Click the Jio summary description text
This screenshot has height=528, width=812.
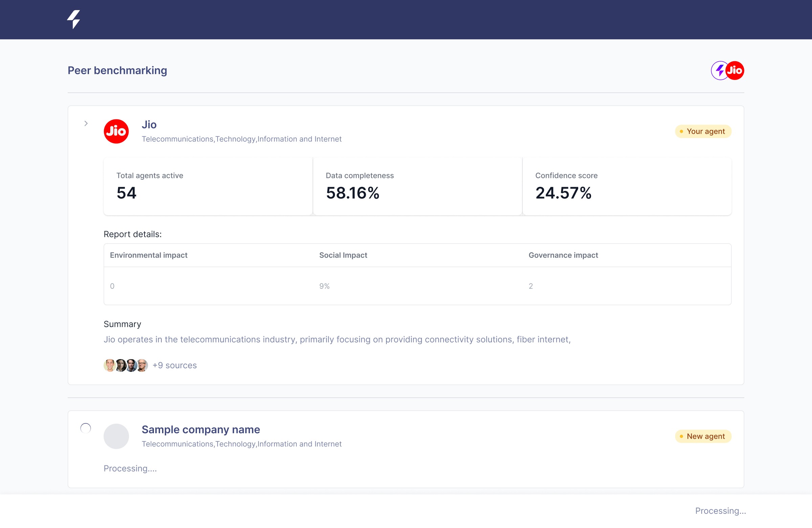pyautogui.click(x=337, y=339)
